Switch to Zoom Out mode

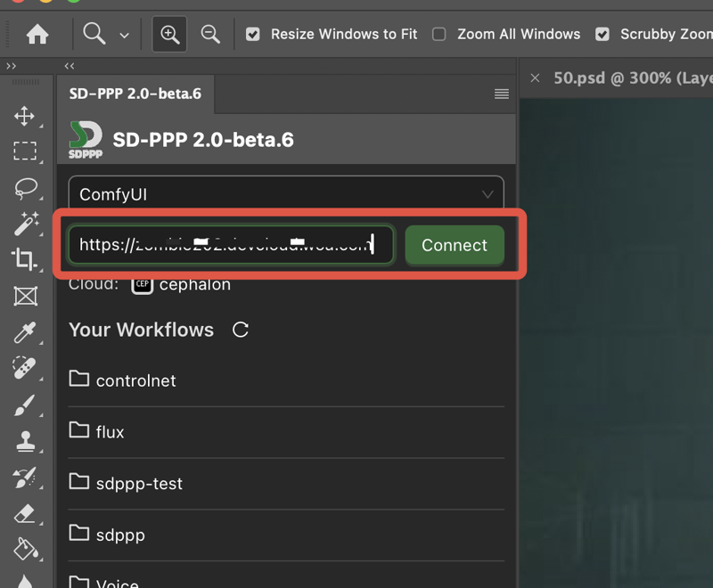[x=210, y=34]
